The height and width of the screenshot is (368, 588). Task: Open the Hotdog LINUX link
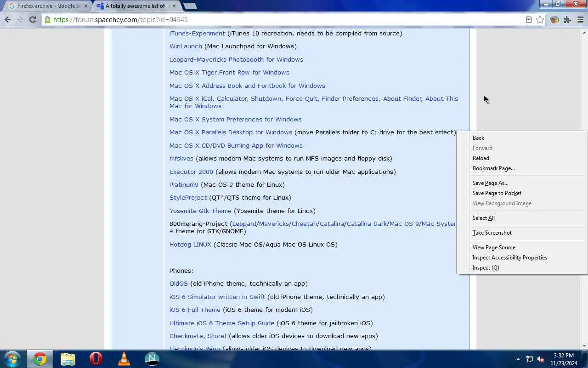[x=190, y=244]
